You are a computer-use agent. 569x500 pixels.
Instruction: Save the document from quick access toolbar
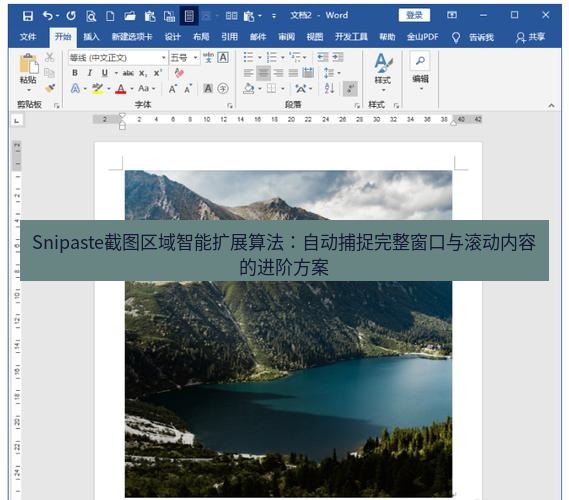(x=28, y=16)
